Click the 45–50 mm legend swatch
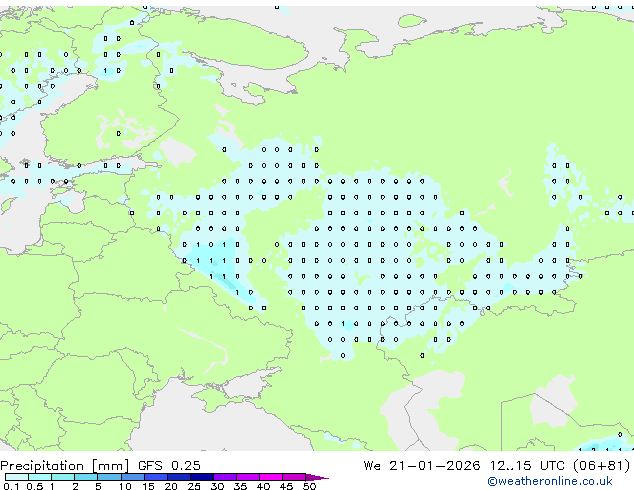This screenshot has width=634, height=490. 294,477
